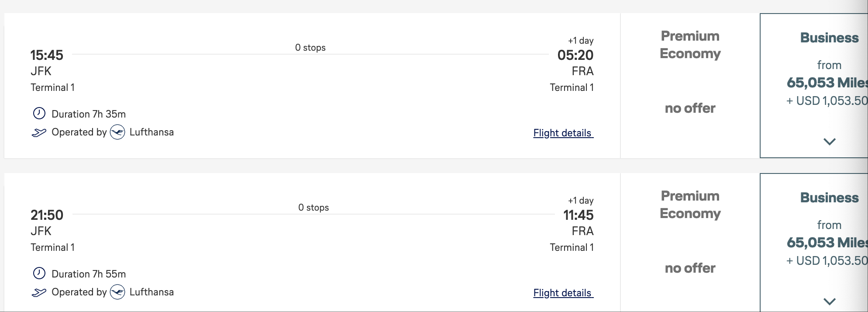Screen dimensions: 868x312
Task: Expand Business fare chevron for the 15:45 flight
Action: 829,142
